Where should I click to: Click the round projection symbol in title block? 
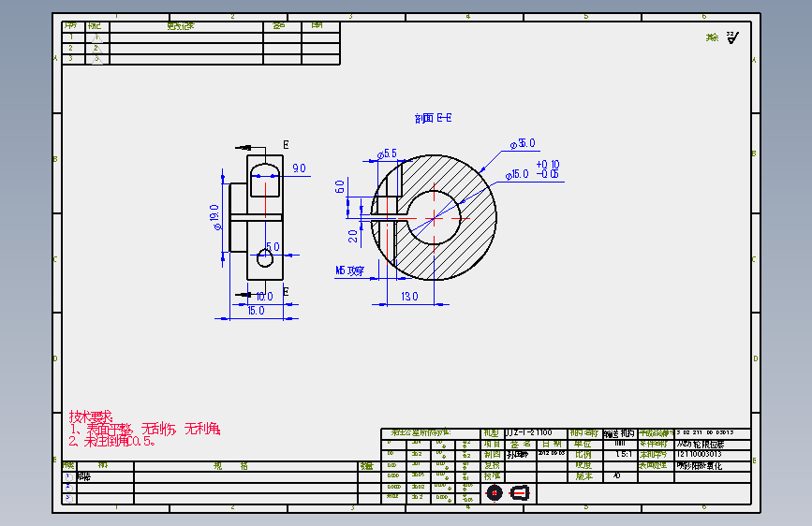495,493
